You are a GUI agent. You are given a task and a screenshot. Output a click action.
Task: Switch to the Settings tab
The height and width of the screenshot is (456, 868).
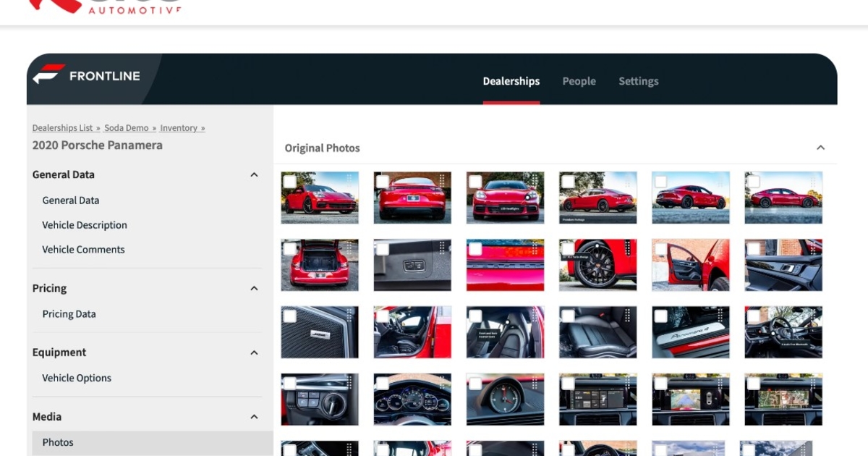tap(638, 80)
